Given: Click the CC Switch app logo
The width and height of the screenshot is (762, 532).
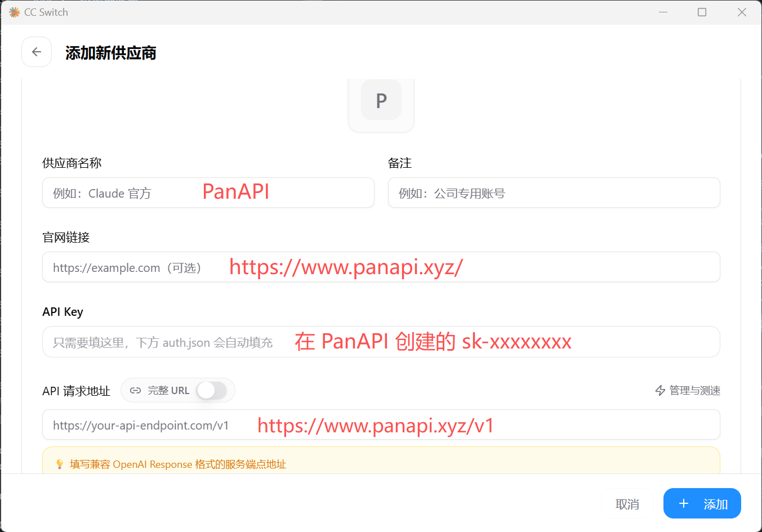Looking at the screenshot, I should 15,12.
